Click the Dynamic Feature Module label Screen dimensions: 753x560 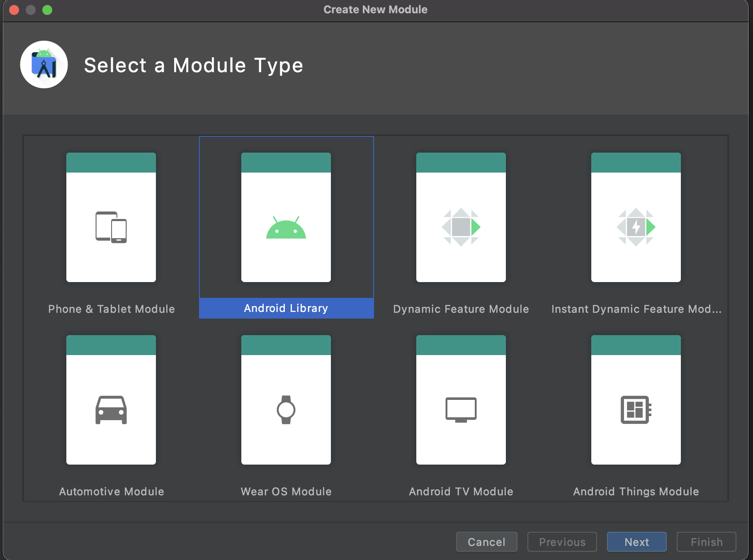click(x=461, y=309)
